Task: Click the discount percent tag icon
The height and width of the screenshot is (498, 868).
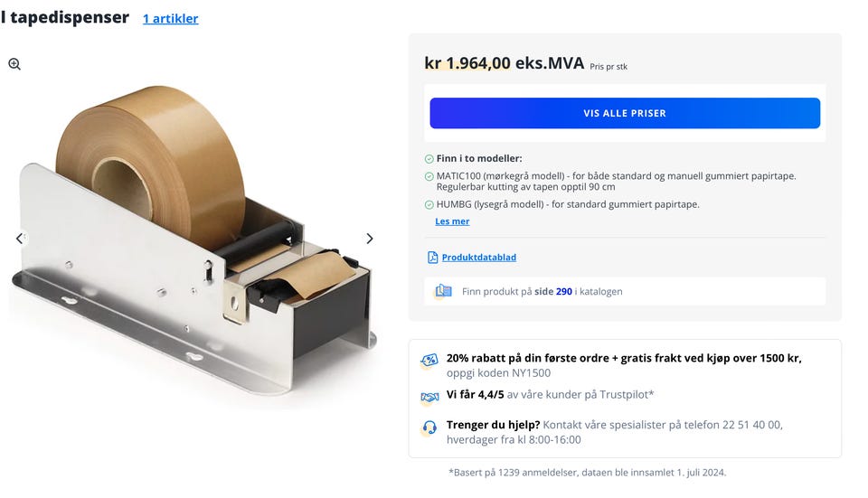Action: (x=429, y=361)
